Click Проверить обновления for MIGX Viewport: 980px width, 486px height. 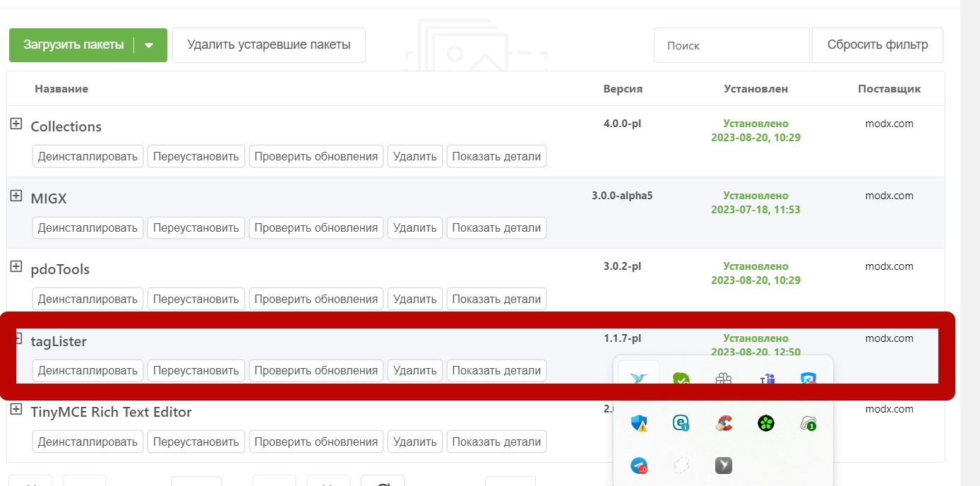[x=316, y=227]
